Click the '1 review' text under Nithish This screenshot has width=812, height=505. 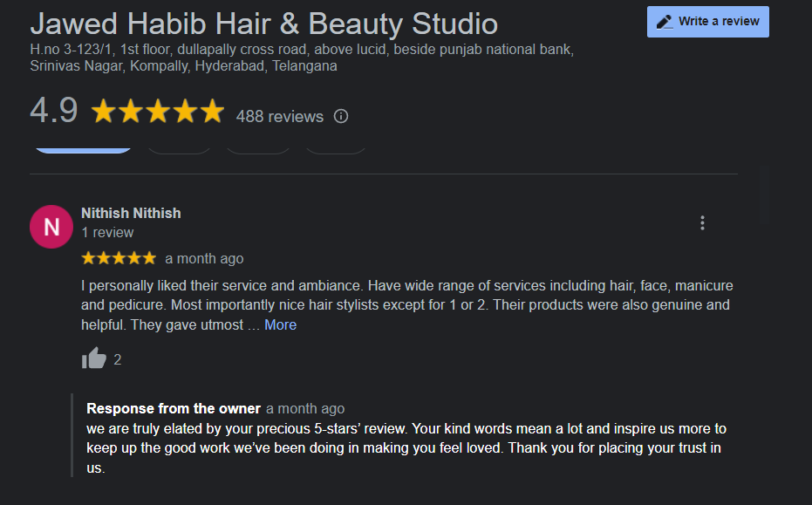[107, 233]
